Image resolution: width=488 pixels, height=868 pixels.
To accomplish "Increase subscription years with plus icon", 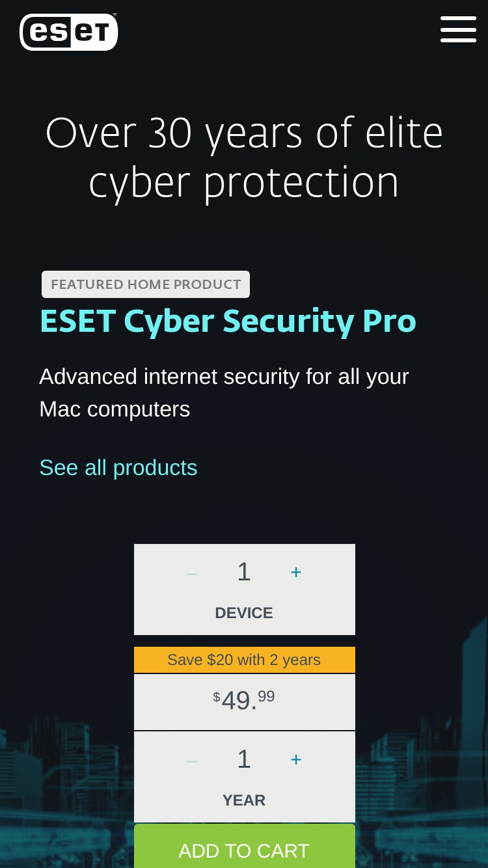I will point(296,759).
